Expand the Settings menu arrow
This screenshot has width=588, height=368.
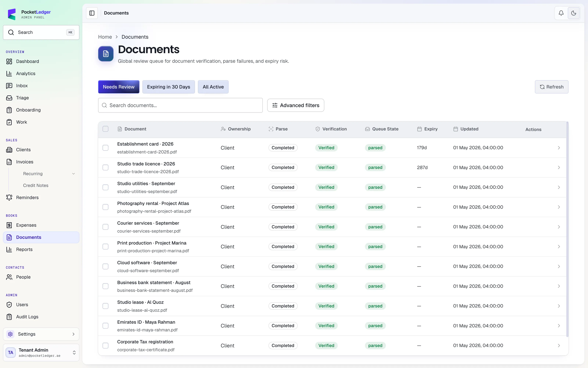coord(73,334)
